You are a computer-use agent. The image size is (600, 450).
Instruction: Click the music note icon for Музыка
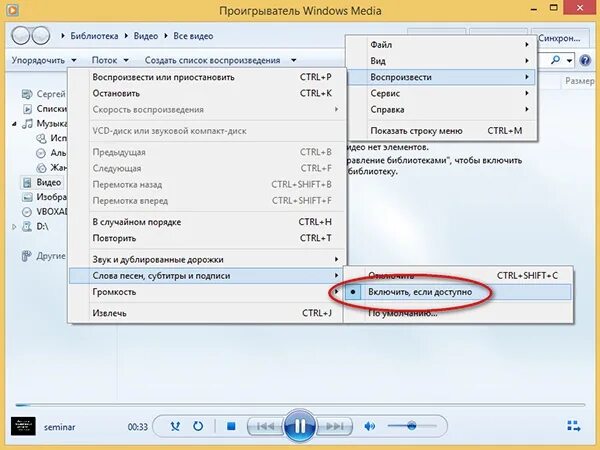[27, 124]
